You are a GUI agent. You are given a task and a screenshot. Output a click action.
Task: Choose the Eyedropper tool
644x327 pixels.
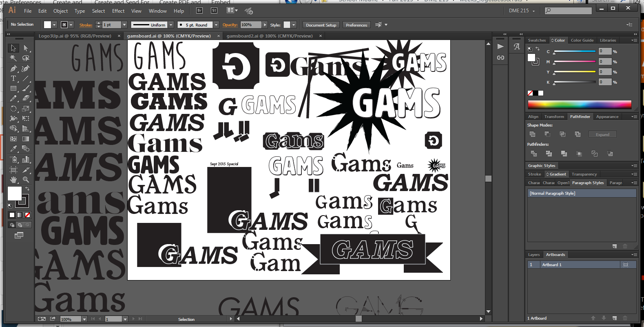13,149
